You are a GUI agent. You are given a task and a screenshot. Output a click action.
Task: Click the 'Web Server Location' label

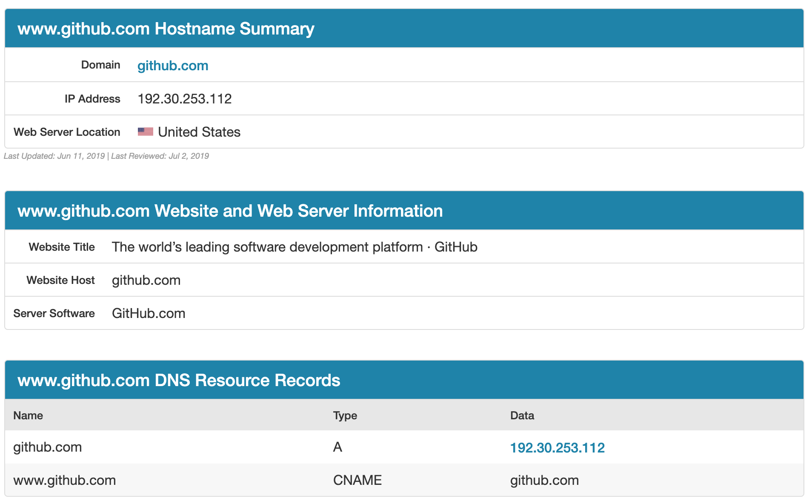click(x=67, y=132)
